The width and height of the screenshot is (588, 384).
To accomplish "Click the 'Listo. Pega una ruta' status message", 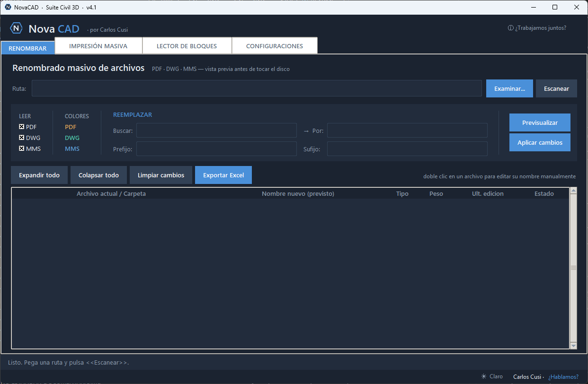I will pyautogui.click(x=69, y=363).
